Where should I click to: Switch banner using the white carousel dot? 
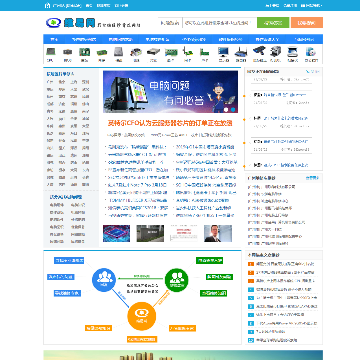(x=226, y=109)
